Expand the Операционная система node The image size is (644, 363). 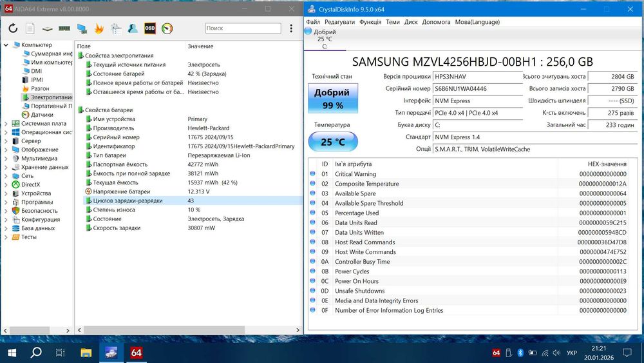click(x=6, y=132)
